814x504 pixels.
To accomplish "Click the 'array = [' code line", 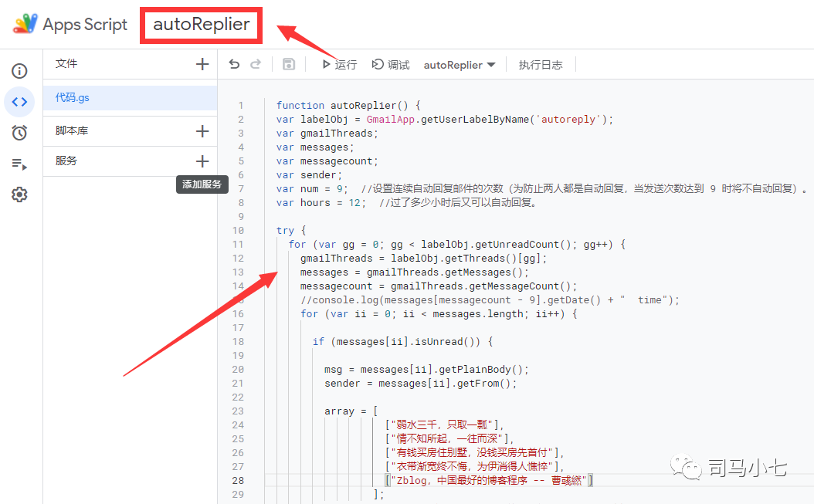I will pos(351,411).
